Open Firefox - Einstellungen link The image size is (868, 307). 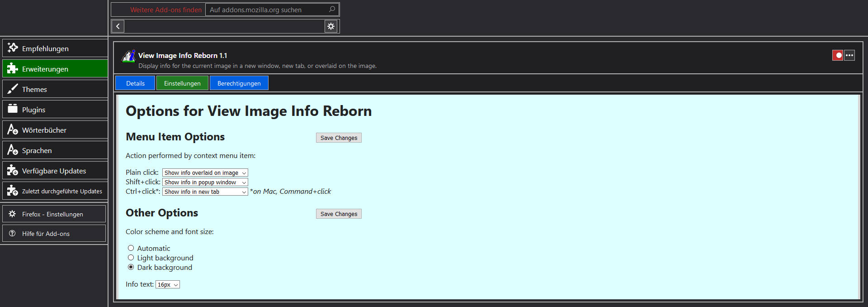coord(54,214)
